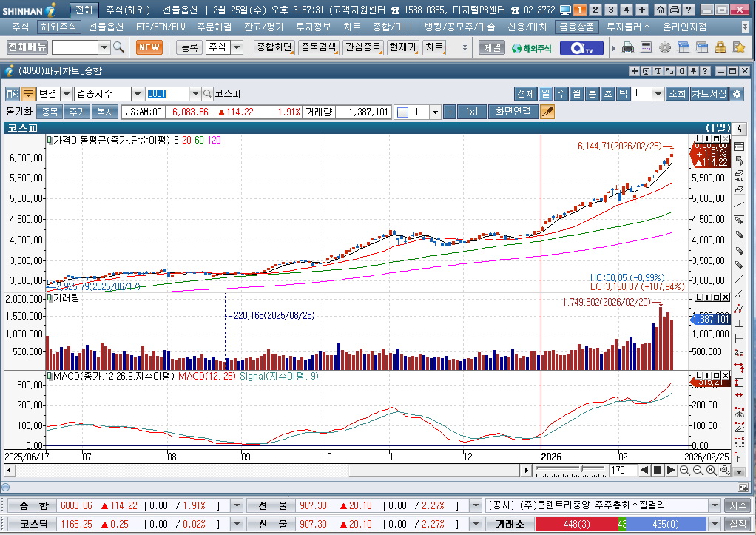
Task: Switch to virtual screen 2
Action: (x=595, y=10)
